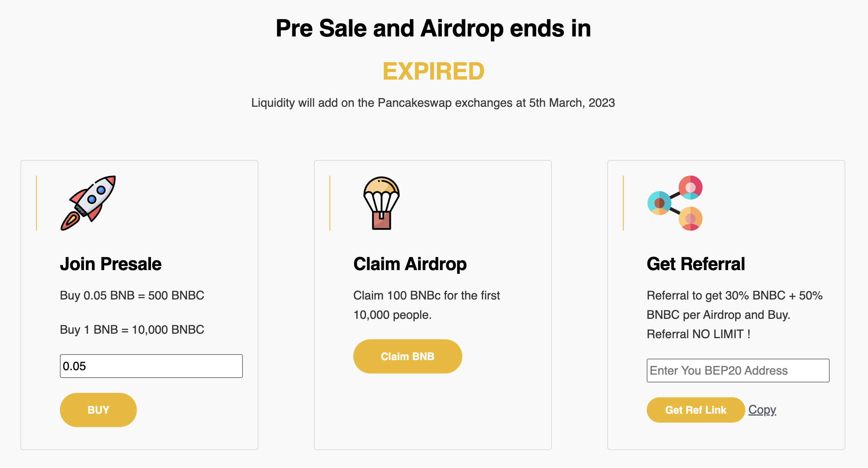Click the Copy link
The image size is (868, 468).
pos(762,409)
